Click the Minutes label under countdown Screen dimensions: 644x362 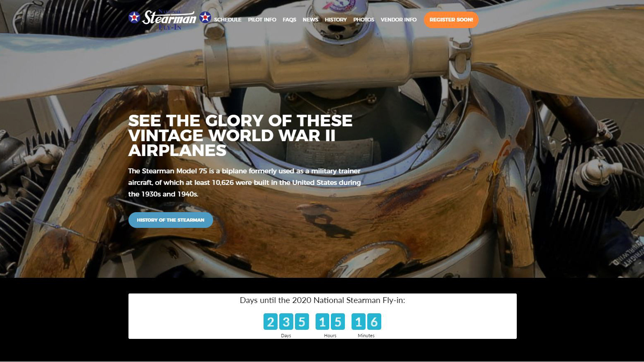coord(366,336)
